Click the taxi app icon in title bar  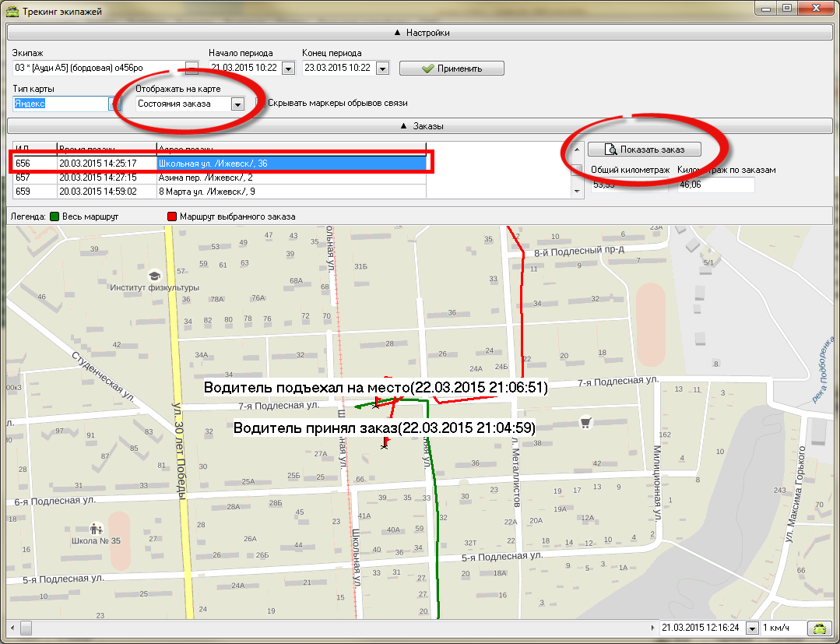click(12, 10)
